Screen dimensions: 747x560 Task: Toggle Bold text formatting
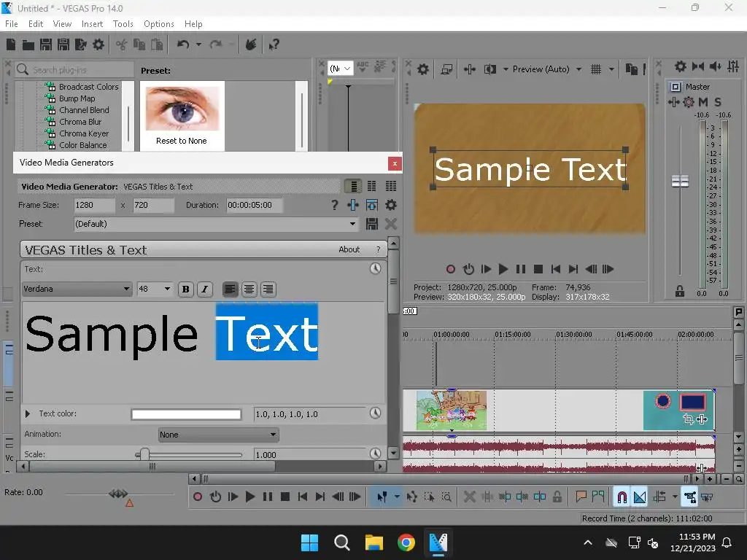(186, 289)
